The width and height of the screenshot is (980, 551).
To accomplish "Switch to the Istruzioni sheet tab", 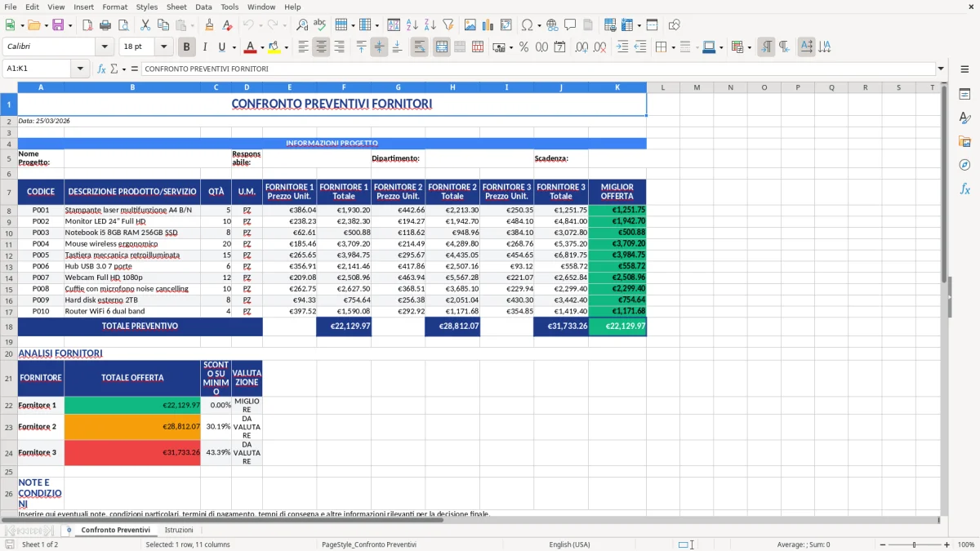I will [x=179, y=529].
